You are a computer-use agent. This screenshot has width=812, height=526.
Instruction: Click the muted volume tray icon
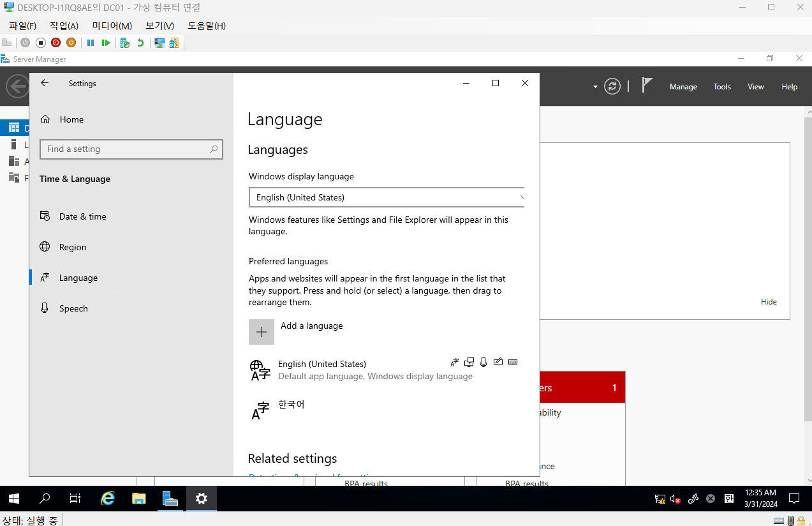point(675,499)
